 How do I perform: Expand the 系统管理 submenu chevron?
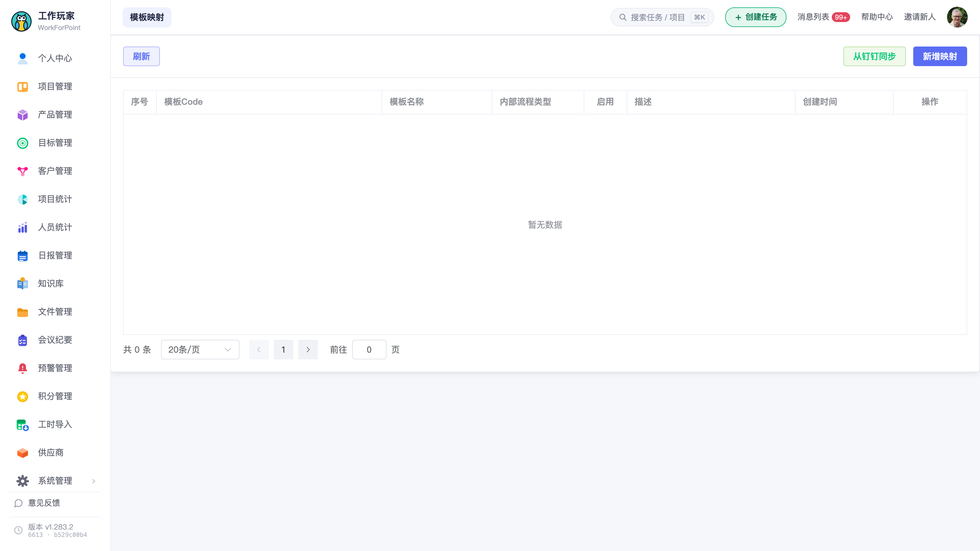(x=94, y=482)
